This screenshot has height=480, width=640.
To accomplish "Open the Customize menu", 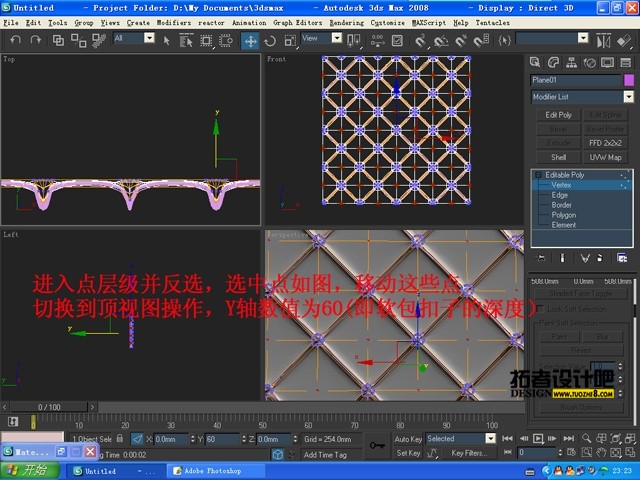I will [x=387, y=23].
